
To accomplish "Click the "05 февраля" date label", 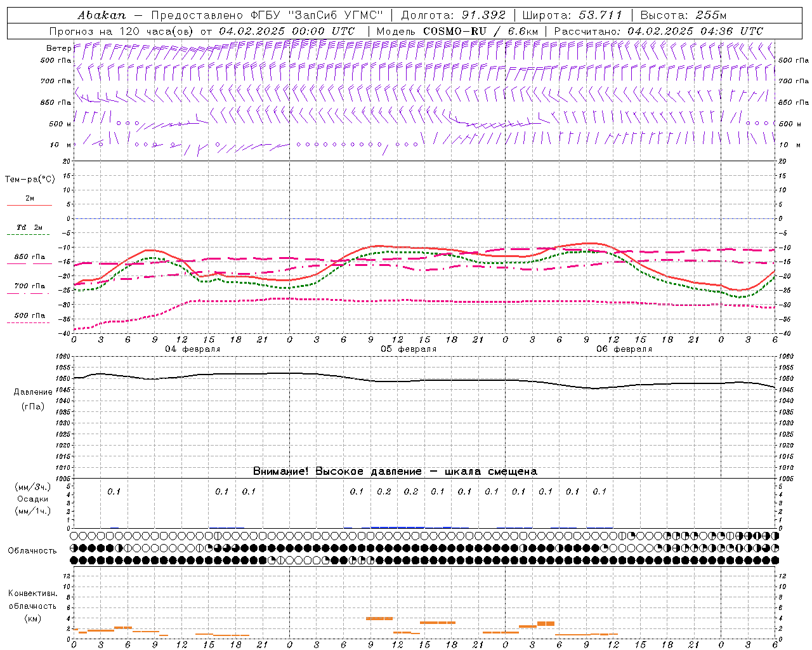I will pyautogui.click(x=409, y=349).
